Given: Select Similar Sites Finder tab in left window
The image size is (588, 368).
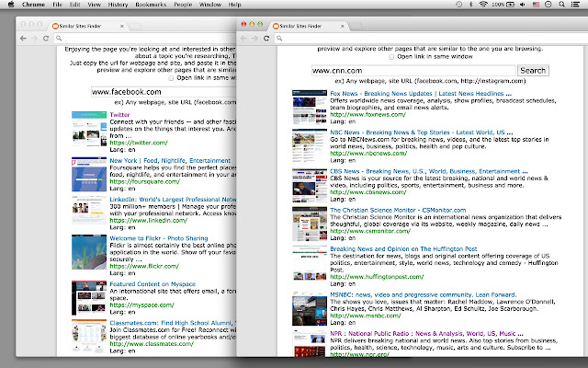Looking at the screenshot, I should [88, 26].
